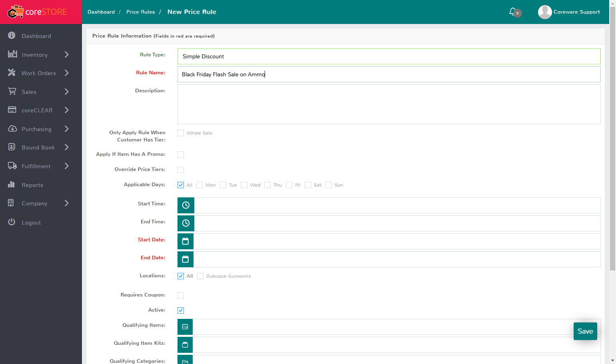Open the Start Date calendar picker

point(185,241)
